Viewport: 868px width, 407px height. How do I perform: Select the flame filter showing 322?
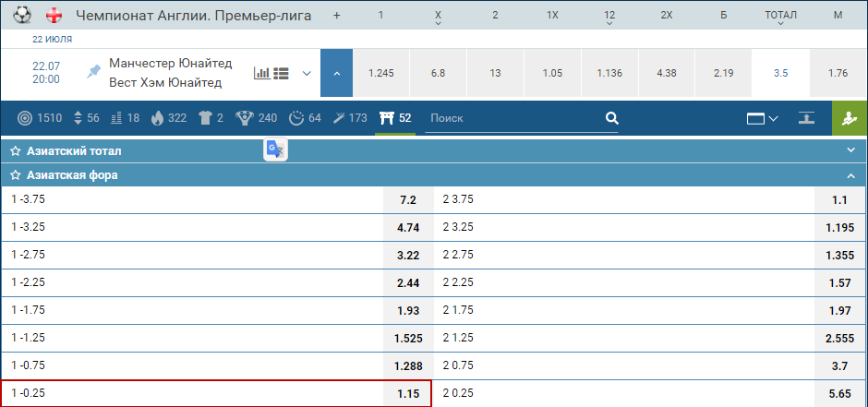tap(167, 118)
